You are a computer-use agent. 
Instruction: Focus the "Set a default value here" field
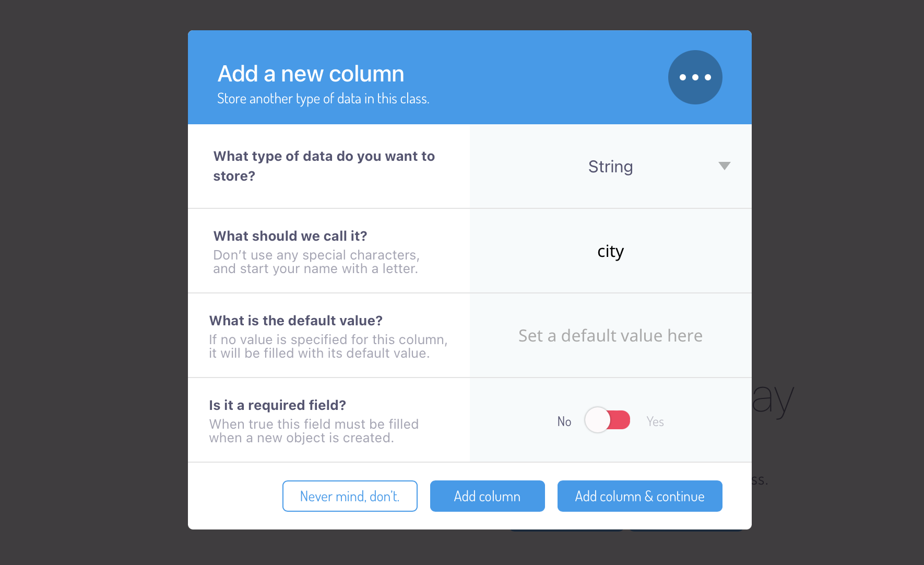[x=610, y=336]
